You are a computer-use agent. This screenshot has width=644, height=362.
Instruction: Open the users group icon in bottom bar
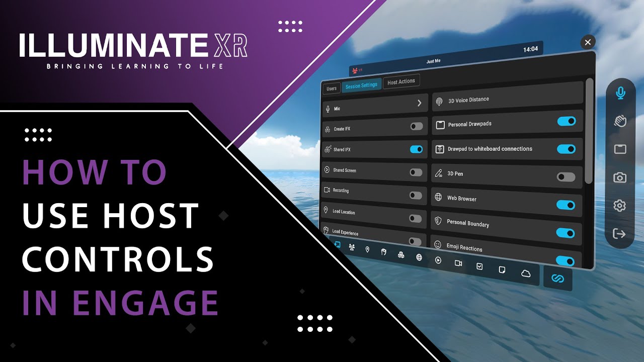(x=352, y=247)
